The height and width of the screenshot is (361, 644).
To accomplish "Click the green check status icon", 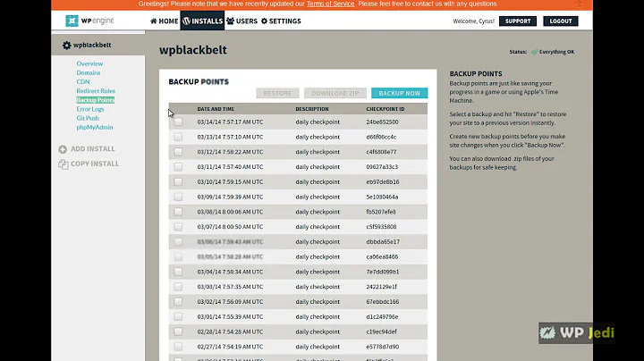I will point(534,52).
